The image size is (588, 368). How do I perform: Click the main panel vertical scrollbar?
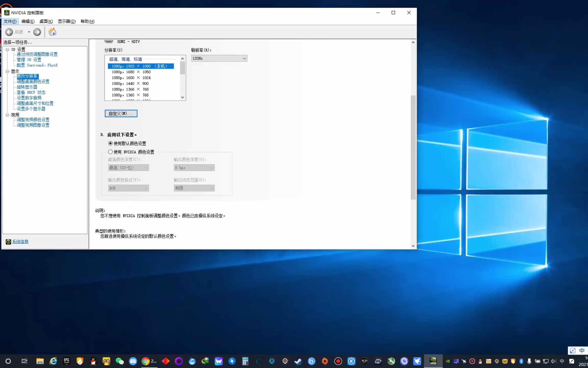click(x=413, y=147)
